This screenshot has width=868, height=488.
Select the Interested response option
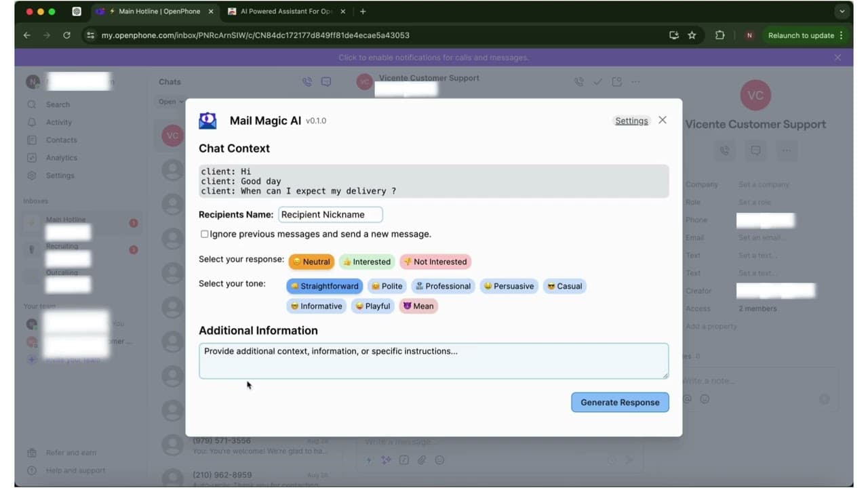click(x=367, y=262)
